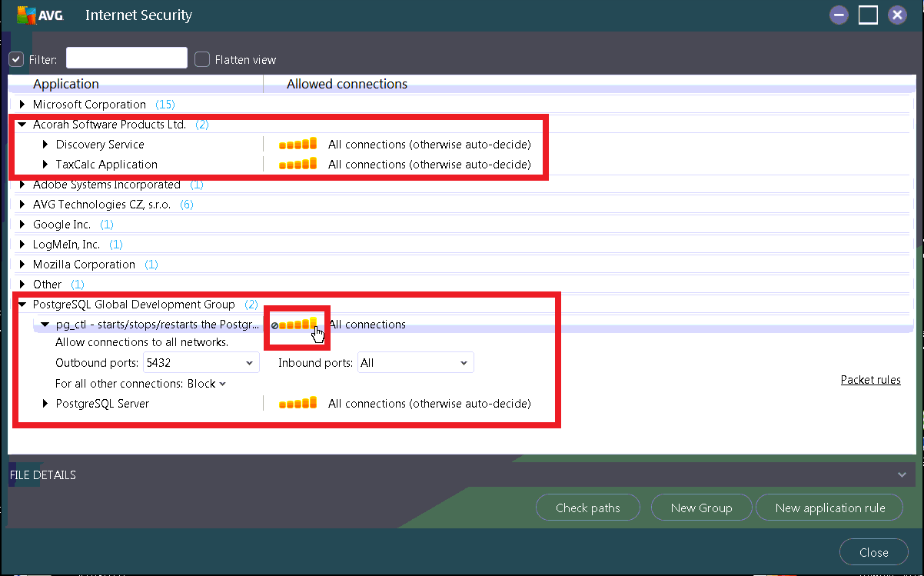Click the "(15)" count beside Microsoft Corporation

pos(165,104)
